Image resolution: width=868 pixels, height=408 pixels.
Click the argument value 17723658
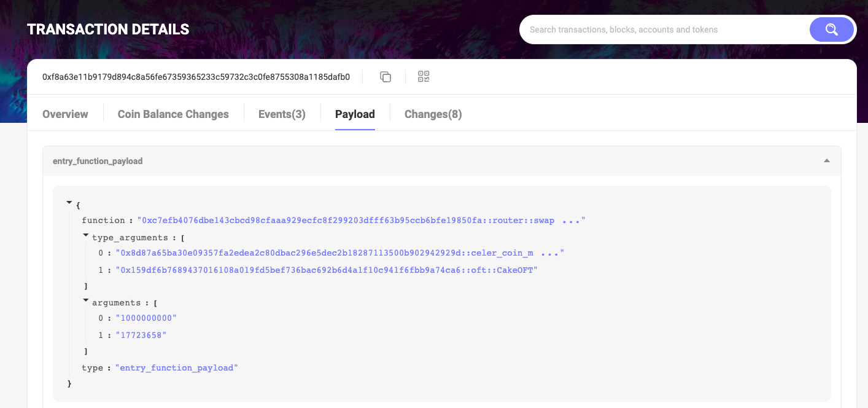pyautogui.click(x=141, y=335)
